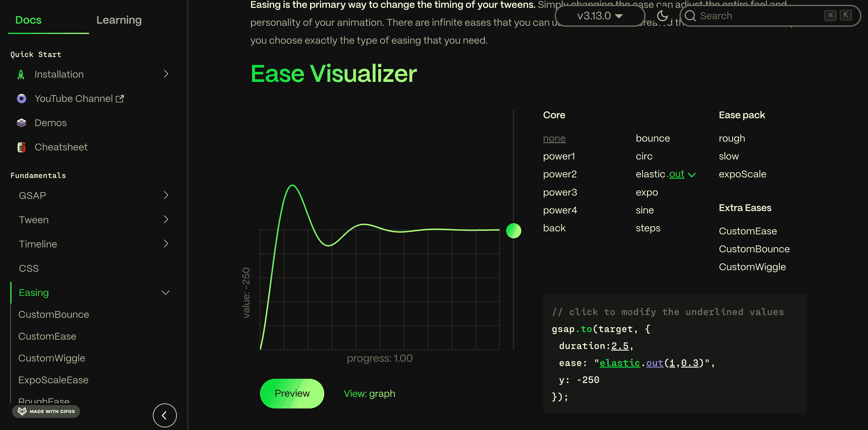Click the search magnifier icon
This screenshot has width=868, height=430.
(690, 15)
